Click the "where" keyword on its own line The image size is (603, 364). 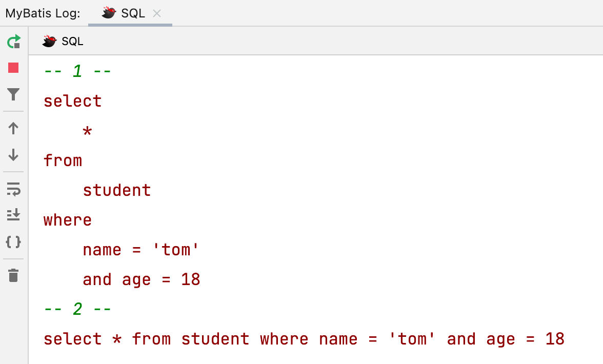click(68, 220)
